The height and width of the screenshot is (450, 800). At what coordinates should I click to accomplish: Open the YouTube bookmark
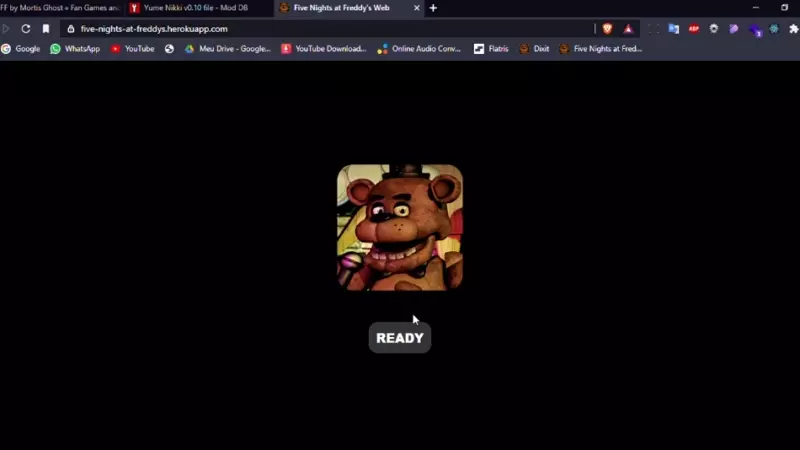(132, 48)
